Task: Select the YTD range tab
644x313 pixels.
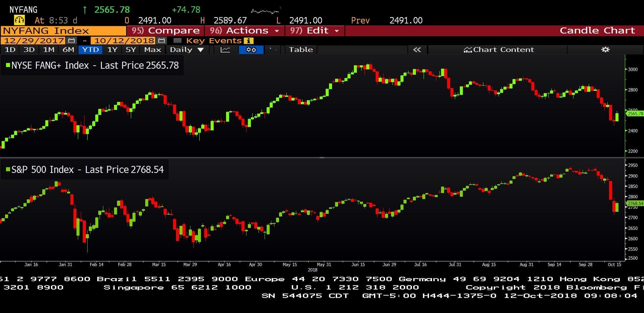Action: (91, 50)
